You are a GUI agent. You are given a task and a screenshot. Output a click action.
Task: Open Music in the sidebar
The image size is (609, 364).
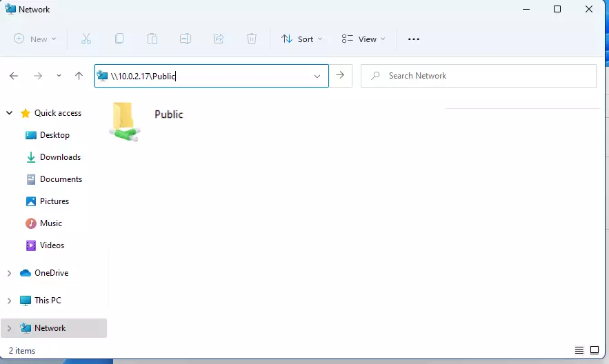(51, 223)
